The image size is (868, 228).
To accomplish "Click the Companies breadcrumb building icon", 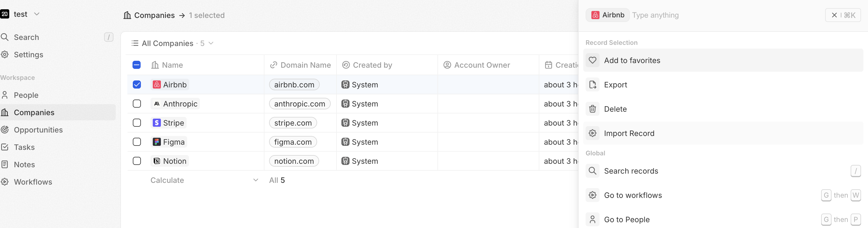I will pos(127,15).
